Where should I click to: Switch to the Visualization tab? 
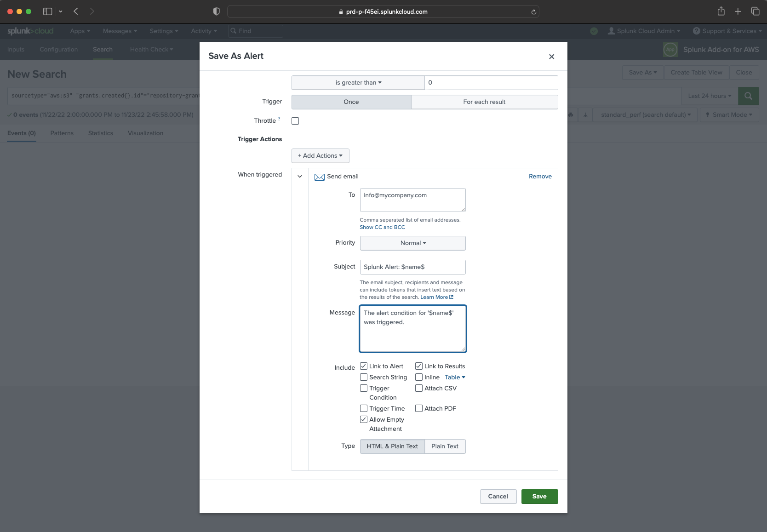[145, 133]
